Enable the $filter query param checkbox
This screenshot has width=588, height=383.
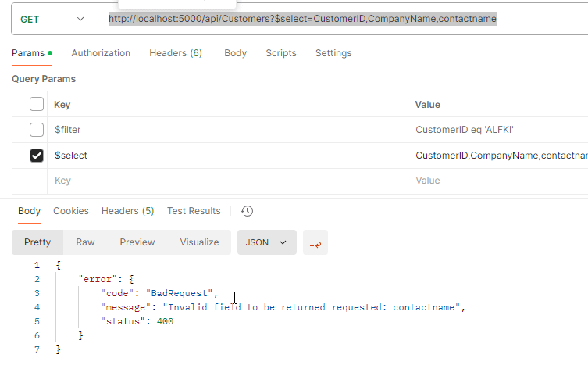[x=37, y=130]
